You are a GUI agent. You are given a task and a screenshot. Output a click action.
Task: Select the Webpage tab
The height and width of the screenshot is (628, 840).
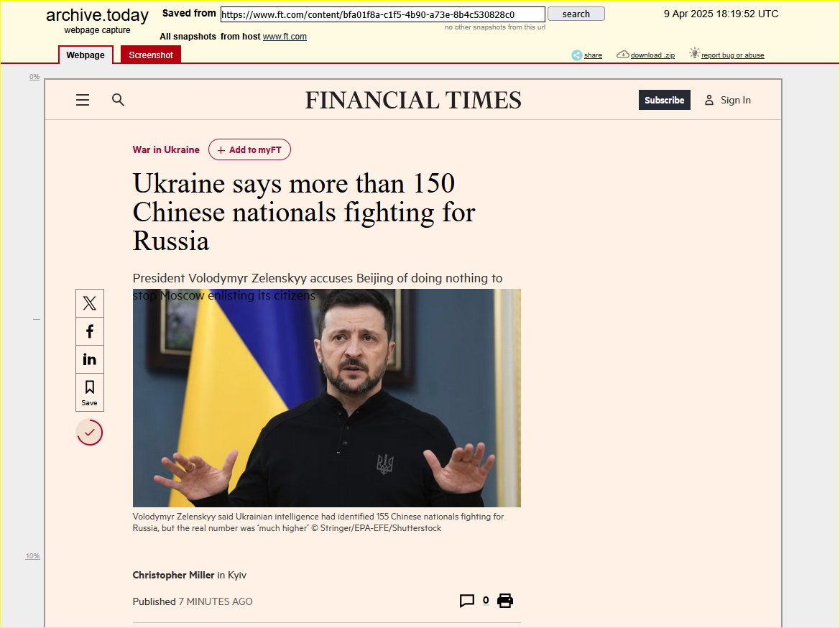point(86,55)
